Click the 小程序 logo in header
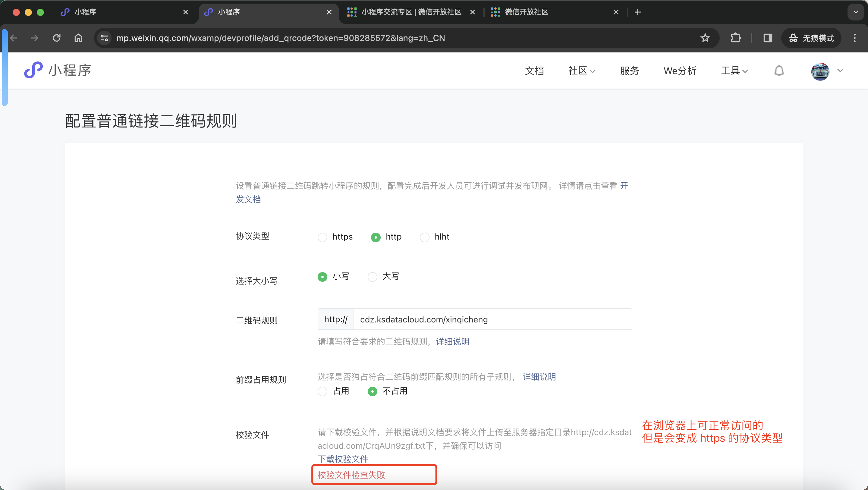Image resolution: width=868 pixels, height=490 pixels. (x=58, y=70)
